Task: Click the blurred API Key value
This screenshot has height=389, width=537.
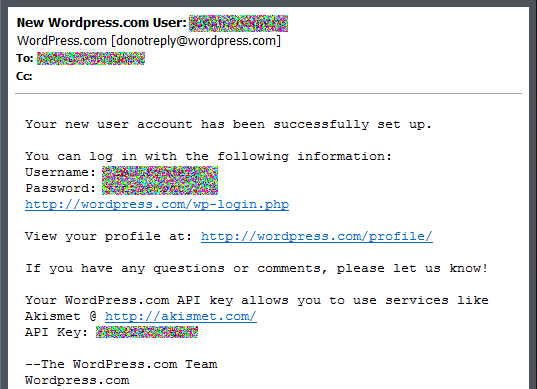Action: point(147,332)
